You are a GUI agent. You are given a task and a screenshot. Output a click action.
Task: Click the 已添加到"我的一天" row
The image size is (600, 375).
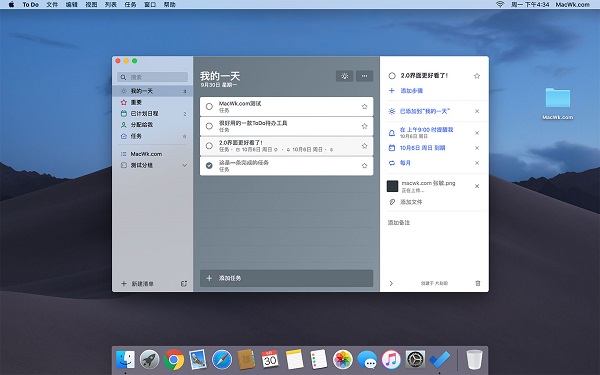[x=426, y=111]
